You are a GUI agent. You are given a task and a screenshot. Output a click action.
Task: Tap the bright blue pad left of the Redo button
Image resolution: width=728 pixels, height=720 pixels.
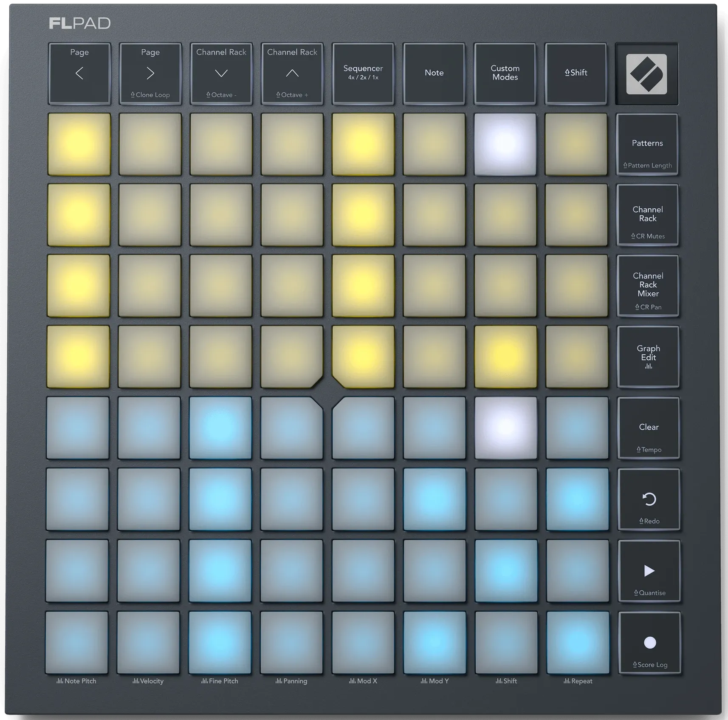click(577, 499)
